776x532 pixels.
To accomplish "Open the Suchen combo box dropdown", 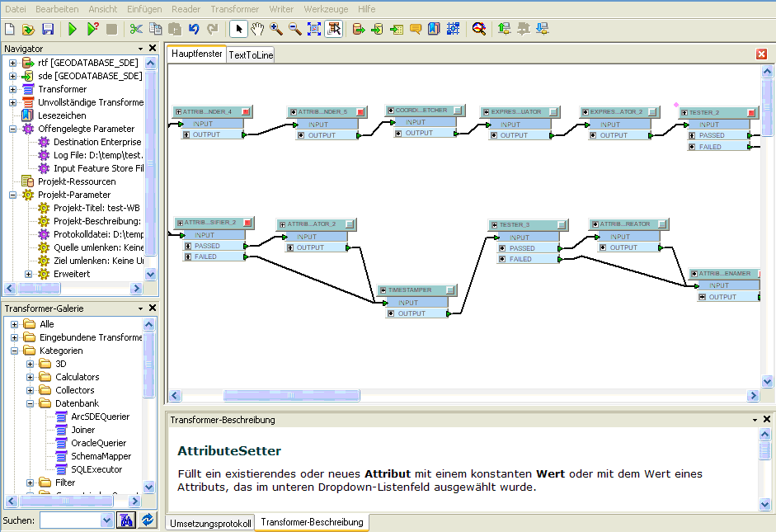I will pos(106,520).
